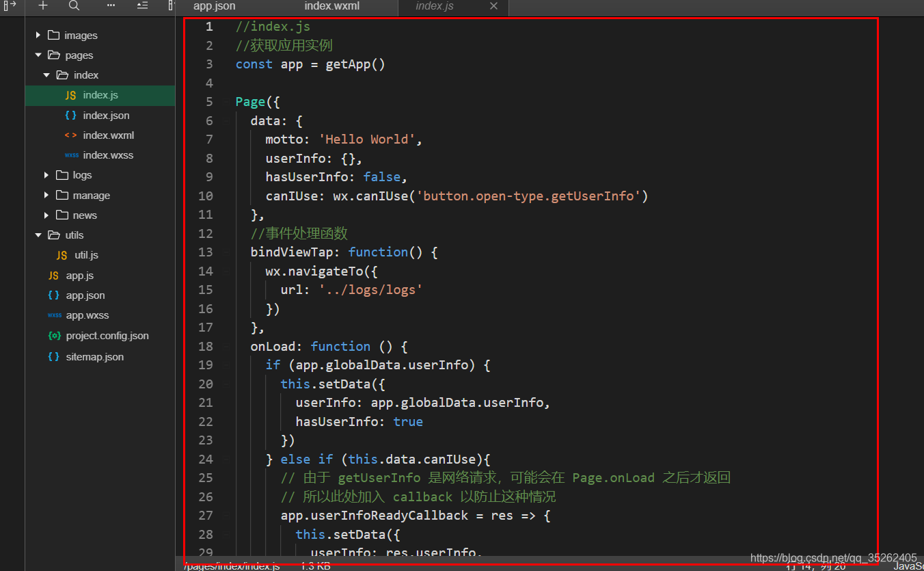Click the getApp() call on line 3
The image size is (924, 571).
click(x=355, y=64)
